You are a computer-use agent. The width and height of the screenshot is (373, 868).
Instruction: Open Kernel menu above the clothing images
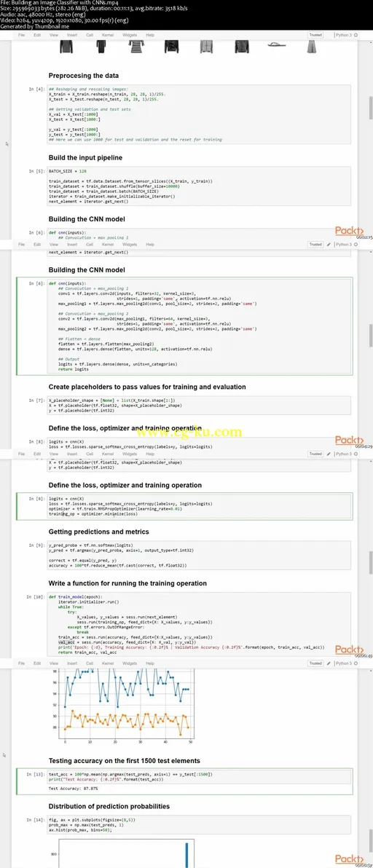(x=108, y=35)
